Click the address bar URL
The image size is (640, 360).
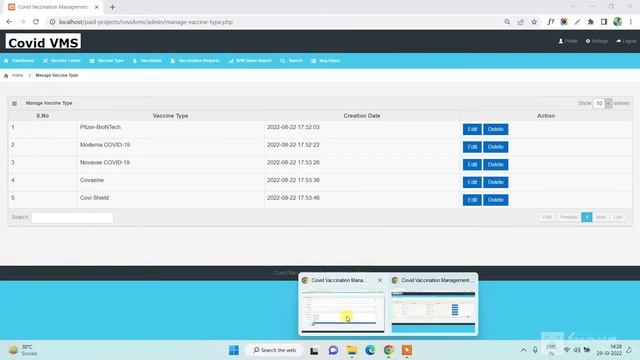coord(145,22)
